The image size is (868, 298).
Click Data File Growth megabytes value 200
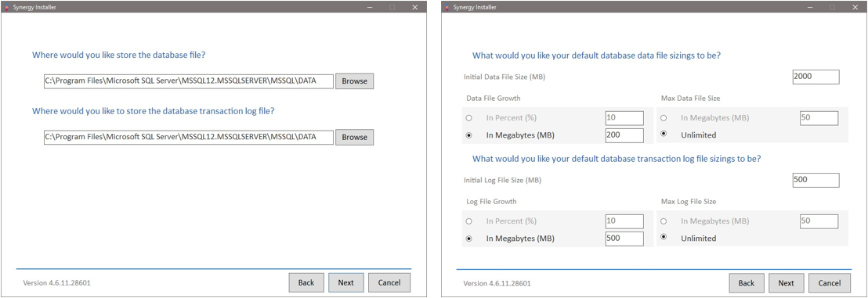624,135
